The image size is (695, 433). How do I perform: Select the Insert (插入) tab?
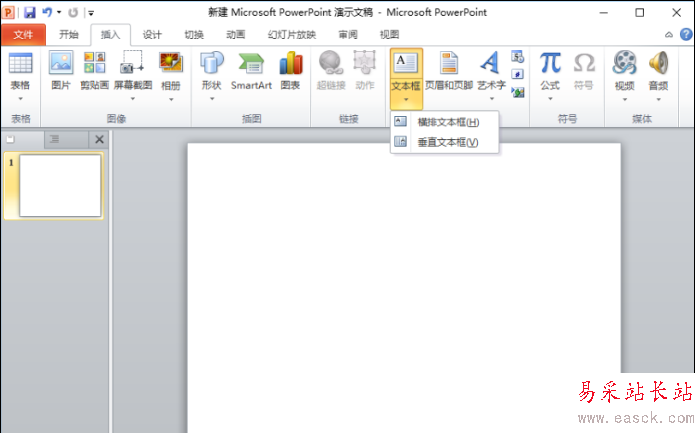[110, 35]
